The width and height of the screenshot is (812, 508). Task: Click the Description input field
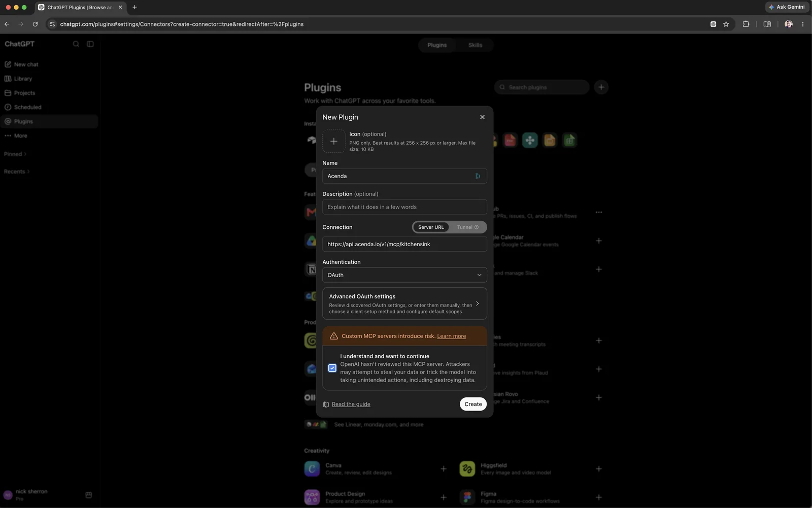pyautogui.click(x=404, y=207)
